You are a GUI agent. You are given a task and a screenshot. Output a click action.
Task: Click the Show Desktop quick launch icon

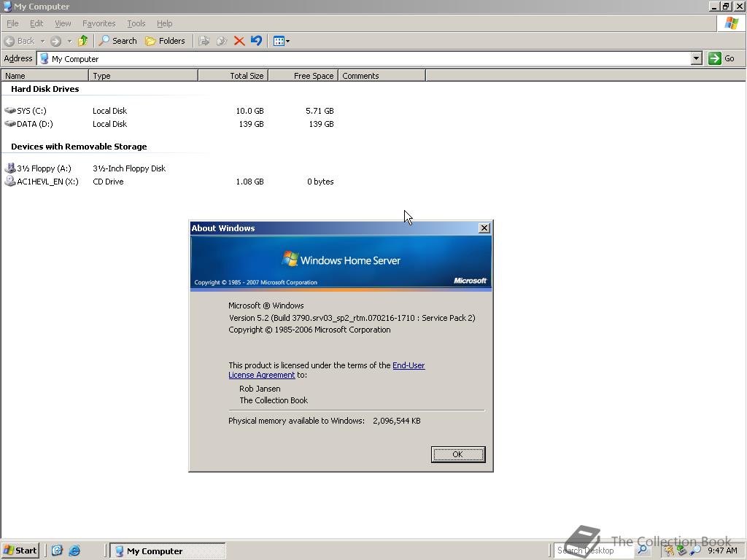tap(57, 551)
